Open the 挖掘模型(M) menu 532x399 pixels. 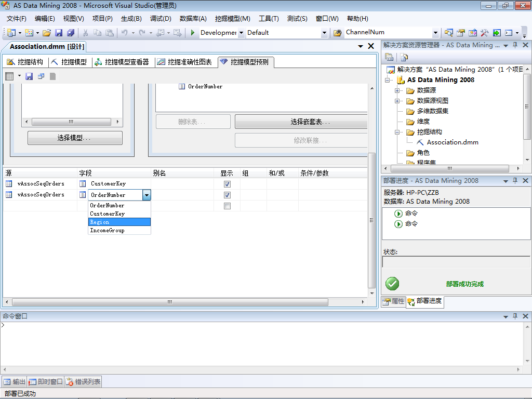pyautogui.click(x=233, y=19)
